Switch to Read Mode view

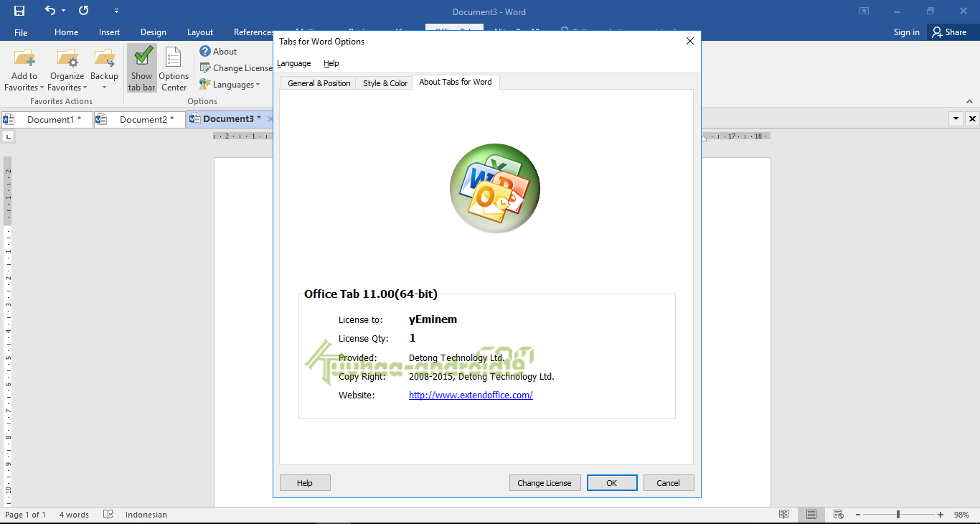[x=784, y=515]
